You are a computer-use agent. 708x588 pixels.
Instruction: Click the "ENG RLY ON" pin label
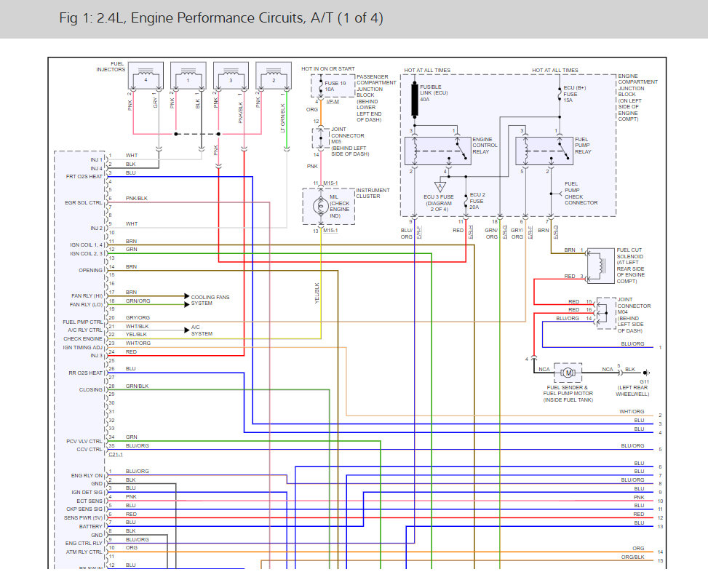[x=87, y=475]
